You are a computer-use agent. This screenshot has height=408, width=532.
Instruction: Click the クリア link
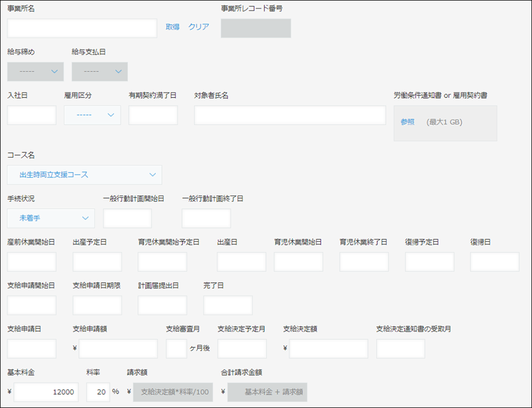pos(198,25)
